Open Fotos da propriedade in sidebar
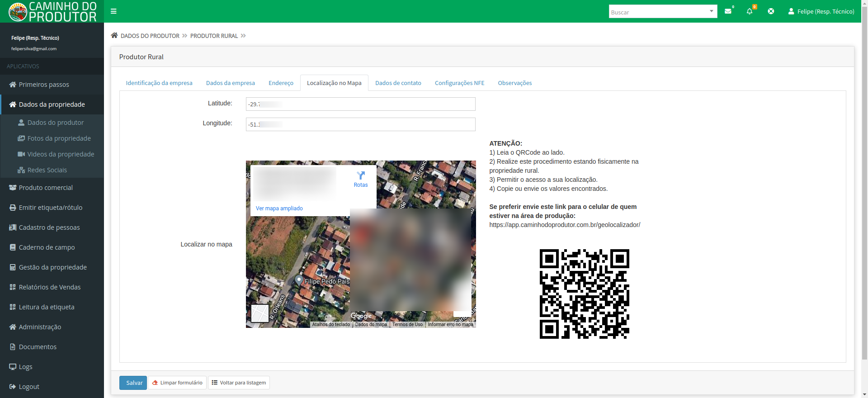 [x=59, y=138]
